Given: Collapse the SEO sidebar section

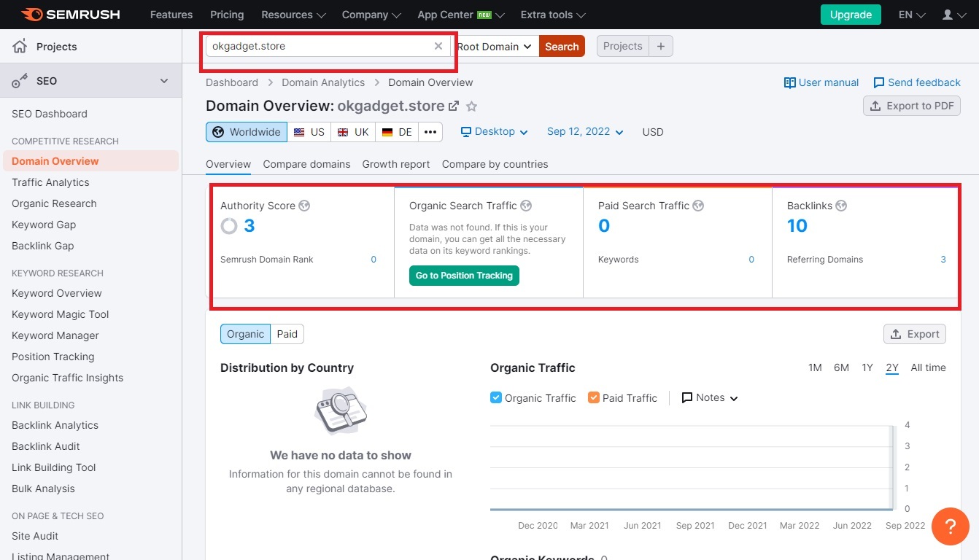Looking at the screenshot, I should tap(164, 81).
